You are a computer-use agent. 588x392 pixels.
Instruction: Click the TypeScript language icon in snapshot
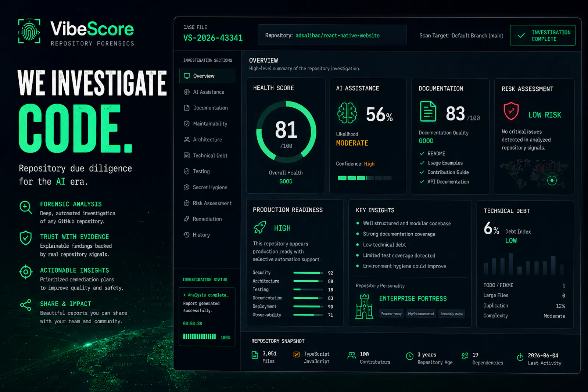(x=296, y=355)
